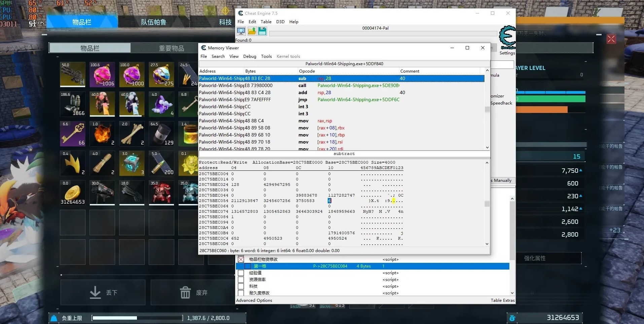Select the red armor weighing 35.0
Image resolution: width=644 pixels, height=324 pixels.
tap(162, 193)
